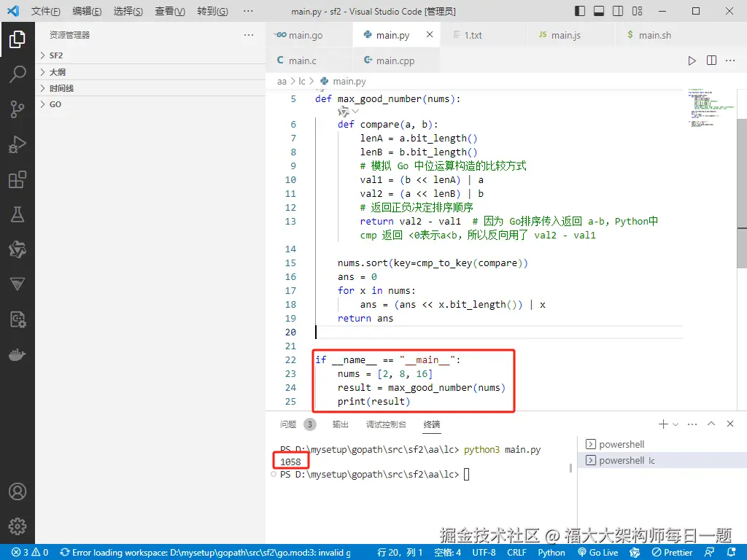Viewport: 747px width, 560px height.
Task: Open the Extensions view
Action: 18,179
